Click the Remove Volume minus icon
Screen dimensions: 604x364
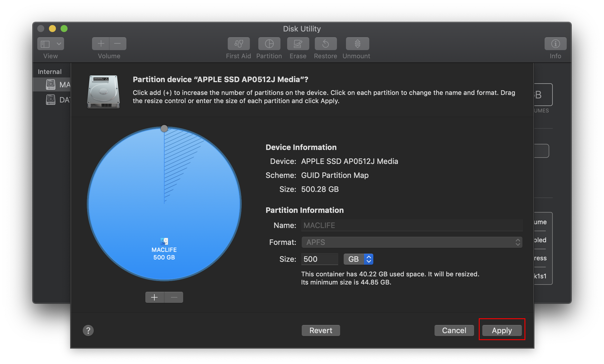(118, 44)
